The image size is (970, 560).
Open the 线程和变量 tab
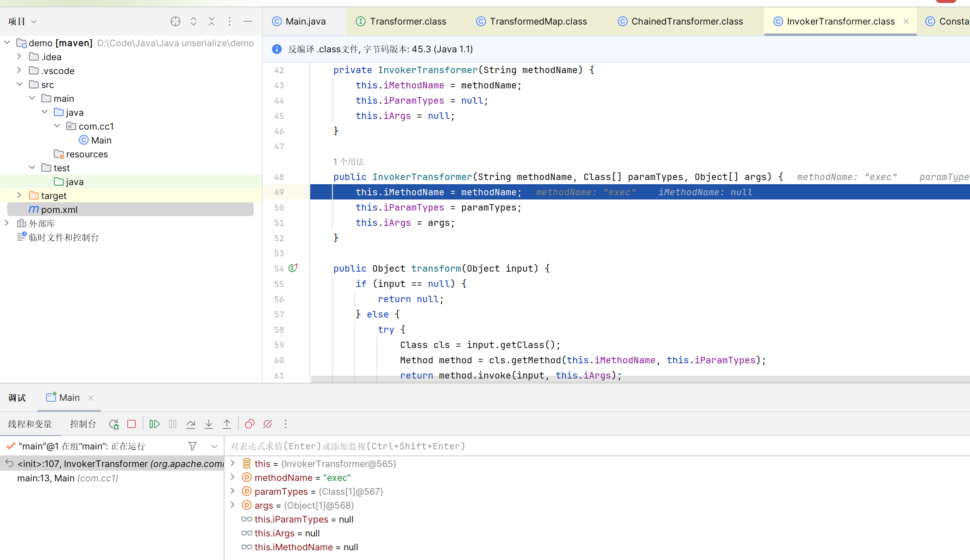point(30,424)
